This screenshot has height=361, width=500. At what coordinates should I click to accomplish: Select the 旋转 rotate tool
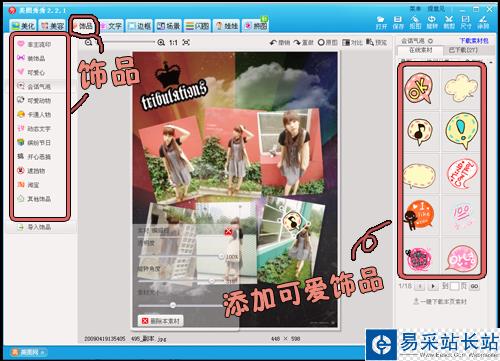pyautogui.click(x=432, y=23)
